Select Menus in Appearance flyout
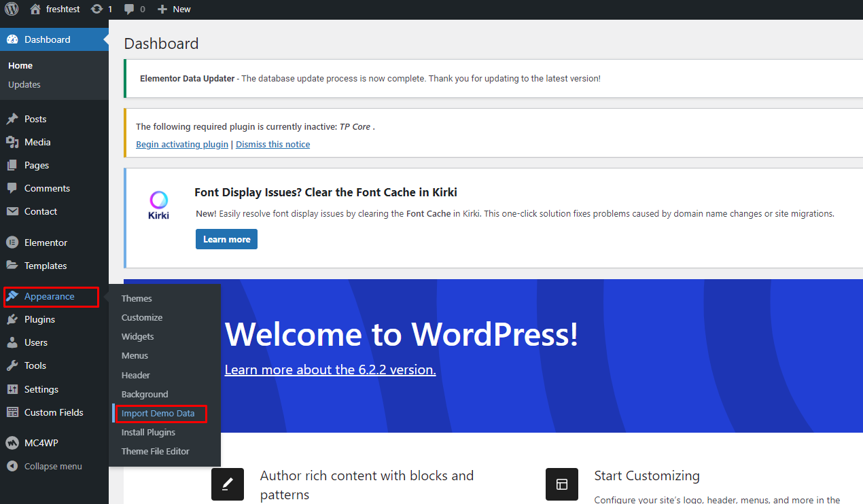Viewport: 863px width, 504px height. (x=135, y=355)
